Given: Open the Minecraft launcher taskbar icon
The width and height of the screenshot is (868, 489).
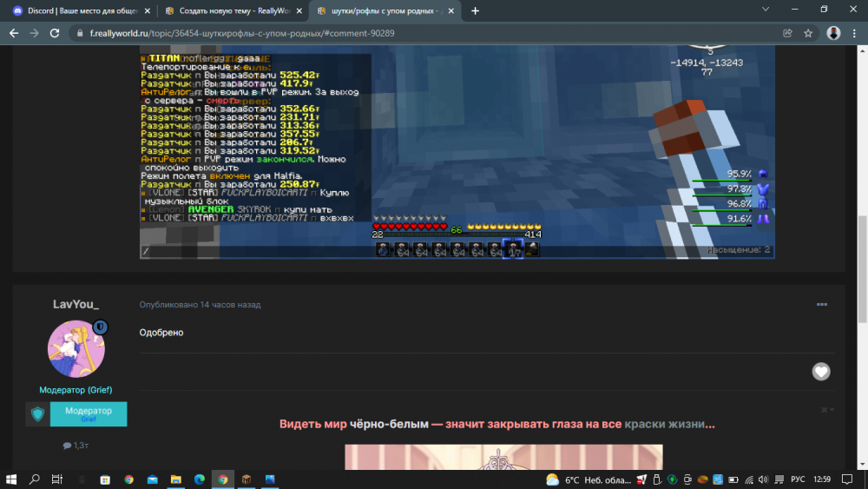Looking at the screenshot, I should point(247,479).
